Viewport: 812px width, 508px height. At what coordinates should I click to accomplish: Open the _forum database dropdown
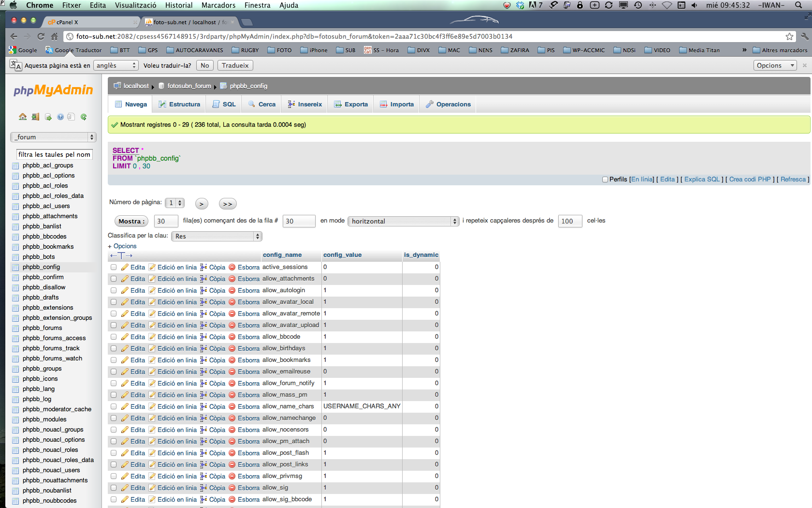pyautogui.click(x=53, y=137)
